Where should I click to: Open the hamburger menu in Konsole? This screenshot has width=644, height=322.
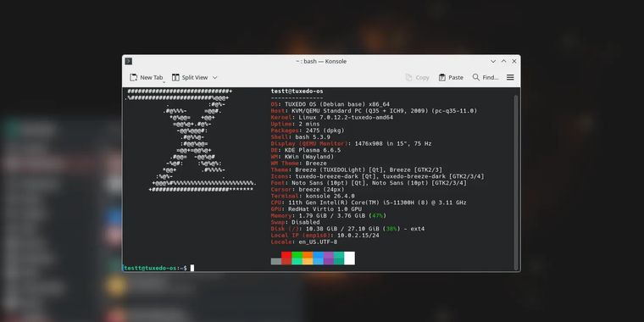tap(510, 77)
